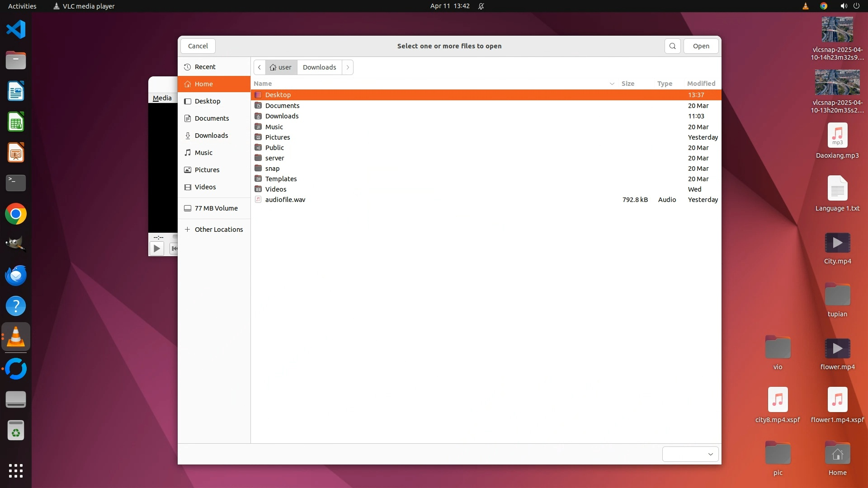Click back arrow in path bar

[x=259, y=67]
